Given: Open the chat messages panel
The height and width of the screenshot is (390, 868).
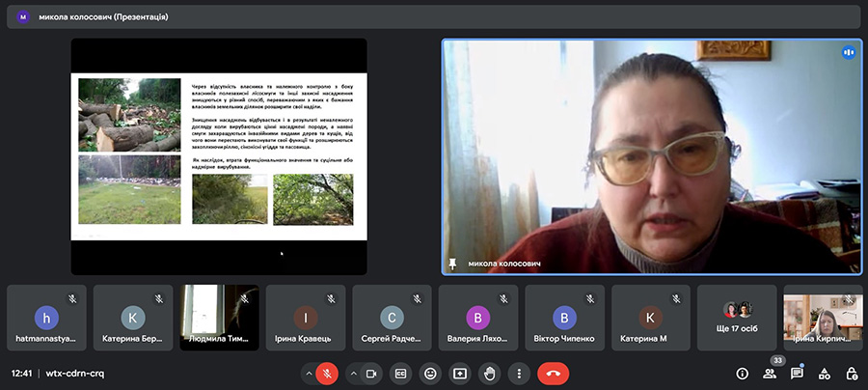Looking at the screenshot, I should point(797,374).
